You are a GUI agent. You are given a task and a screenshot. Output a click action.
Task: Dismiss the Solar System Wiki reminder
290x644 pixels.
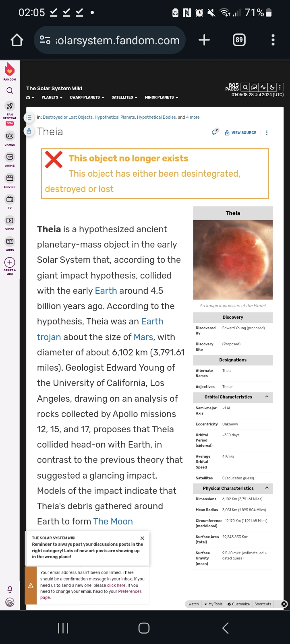[142, 538]
